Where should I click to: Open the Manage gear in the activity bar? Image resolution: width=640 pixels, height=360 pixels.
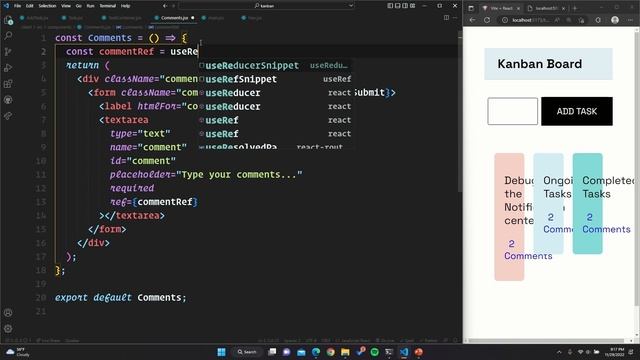coord(8,329)
